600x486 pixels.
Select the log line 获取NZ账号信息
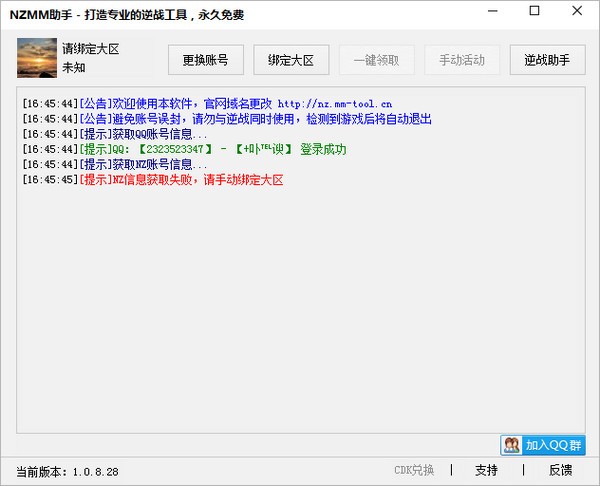point(115,165)
